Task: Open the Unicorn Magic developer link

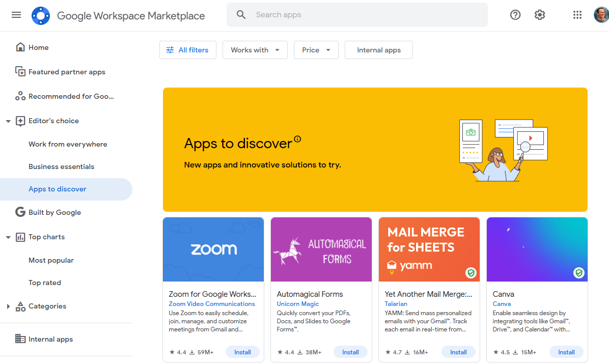Action: [297, 304]
